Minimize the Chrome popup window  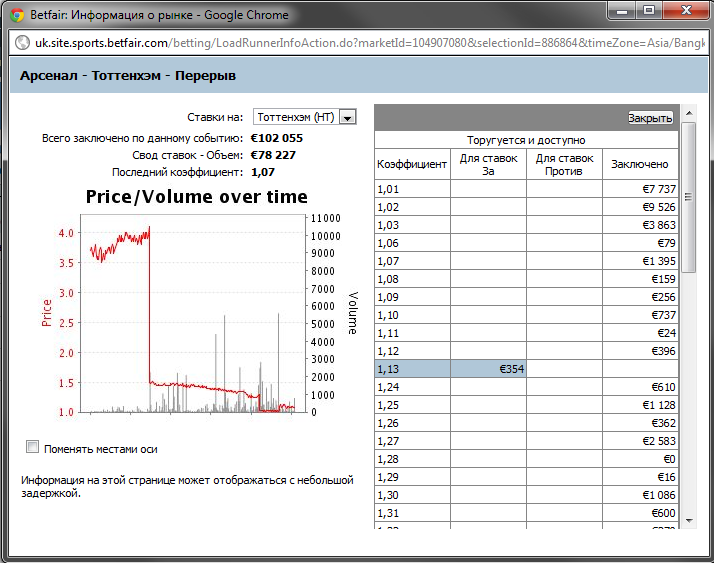[622, 10]
